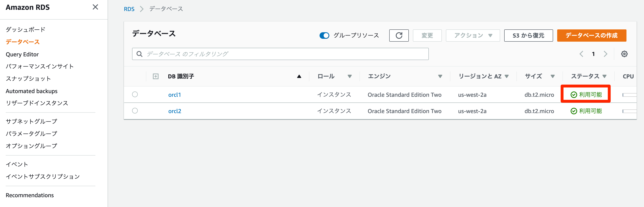The width and height of the screenshot is (644, 207).
Task: Open スナップショット from the sidebar menu
Action: [28, 78]
